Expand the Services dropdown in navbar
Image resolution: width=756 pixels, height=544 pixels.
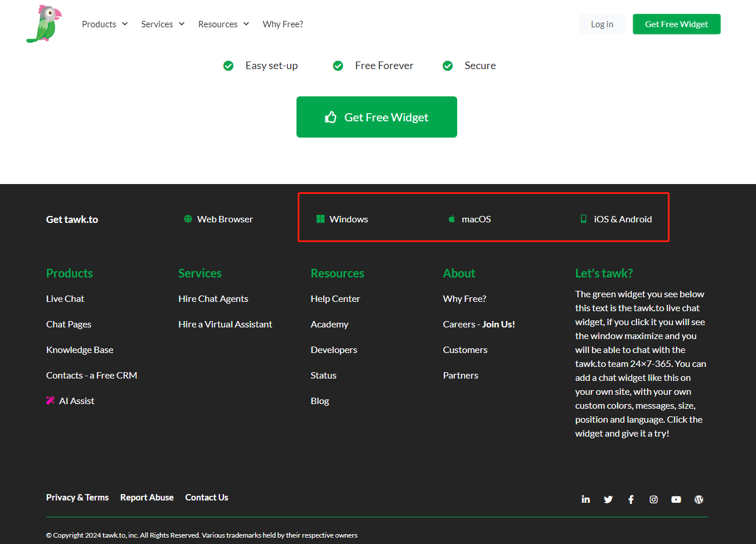(x=162, y=24)
